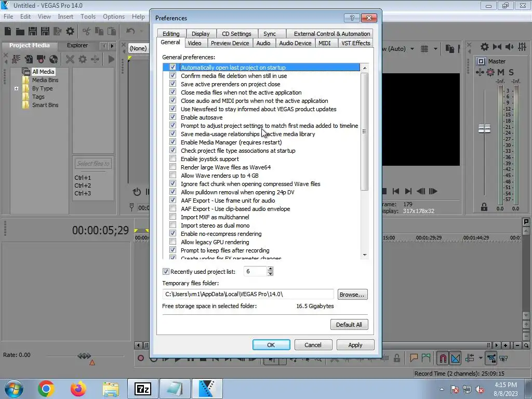Viewport: 532px width, 399px height.
Task: Switch to the Video preferences tab
Action: 194,43
